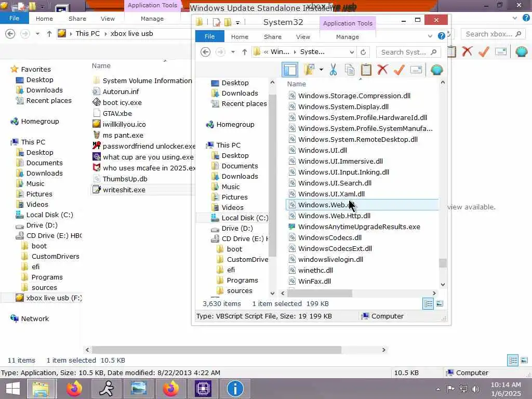Open recent locations dropdown in System32 window

233,52
